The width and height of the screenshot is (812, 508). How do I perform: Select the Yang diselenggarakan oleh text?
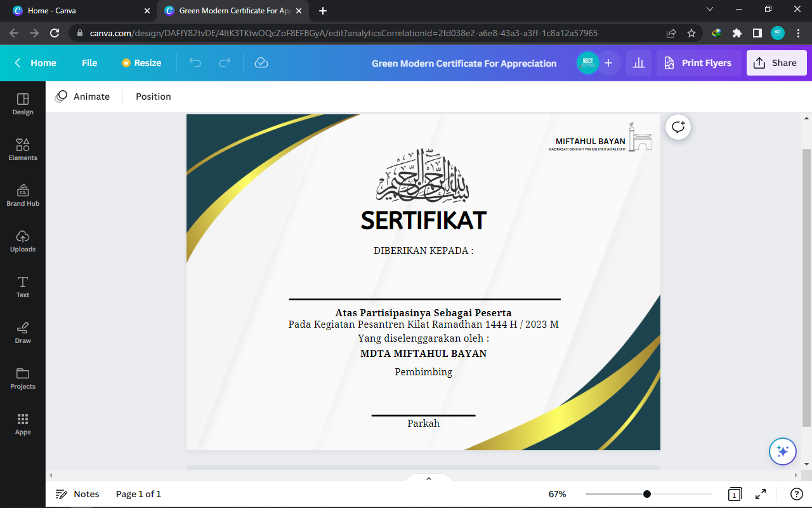(423, 338)
